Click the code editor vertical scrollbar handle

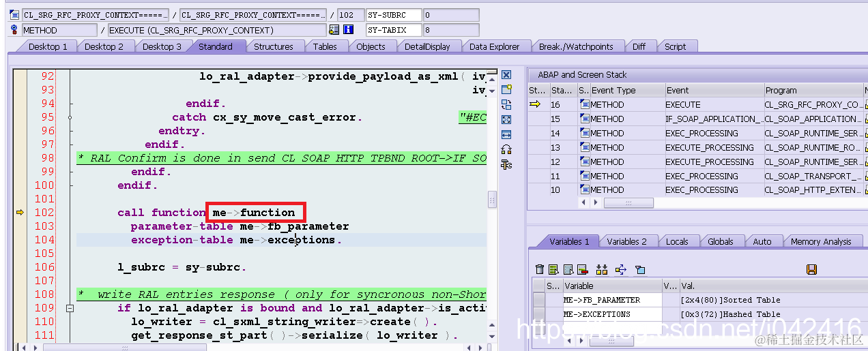[493, 199]
